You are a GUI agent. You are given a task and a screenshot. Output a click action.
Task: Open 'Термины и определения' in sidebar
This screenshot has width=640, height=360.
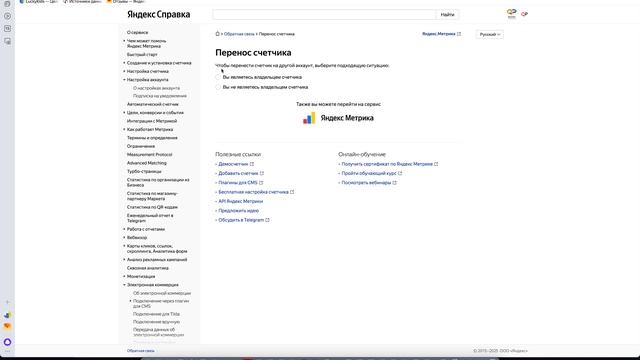point(152,138)
